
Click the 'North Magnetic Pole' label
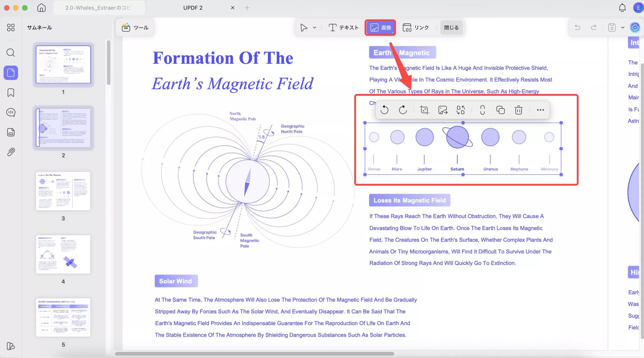(x=243, y=116)
